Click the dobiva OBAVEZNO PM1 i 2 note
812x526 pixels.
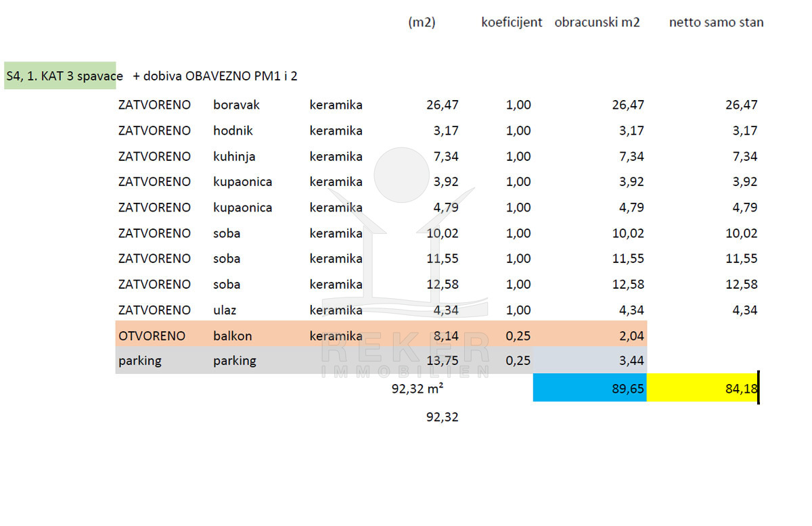[x=215, y=76]
